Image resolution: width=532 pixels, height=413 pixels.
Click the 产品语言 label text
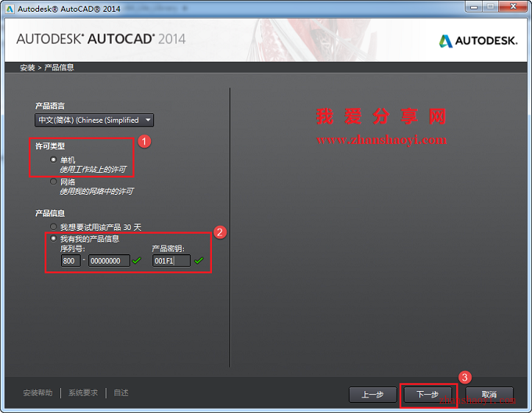(x=50, y=106)
